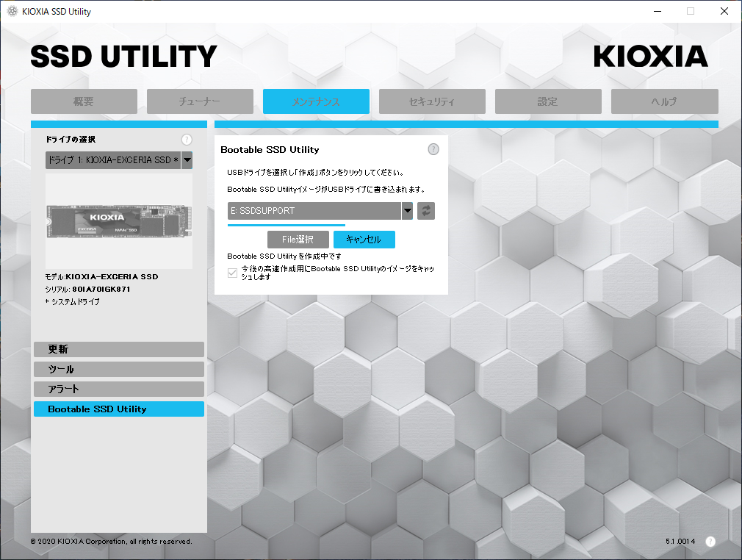
Task: Open the ツール section
Action: coord(119,369)
